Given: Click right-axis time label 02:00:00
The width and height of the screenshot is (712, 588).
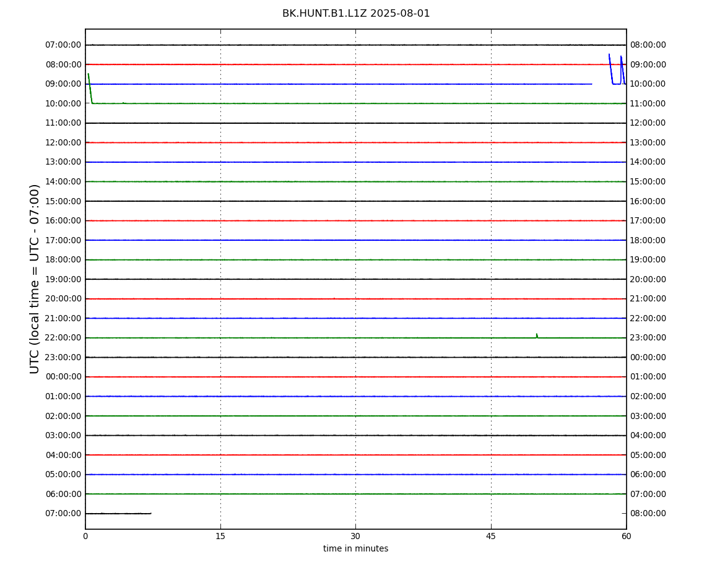Looking at the screenshot, I should (x=648, y=396).
